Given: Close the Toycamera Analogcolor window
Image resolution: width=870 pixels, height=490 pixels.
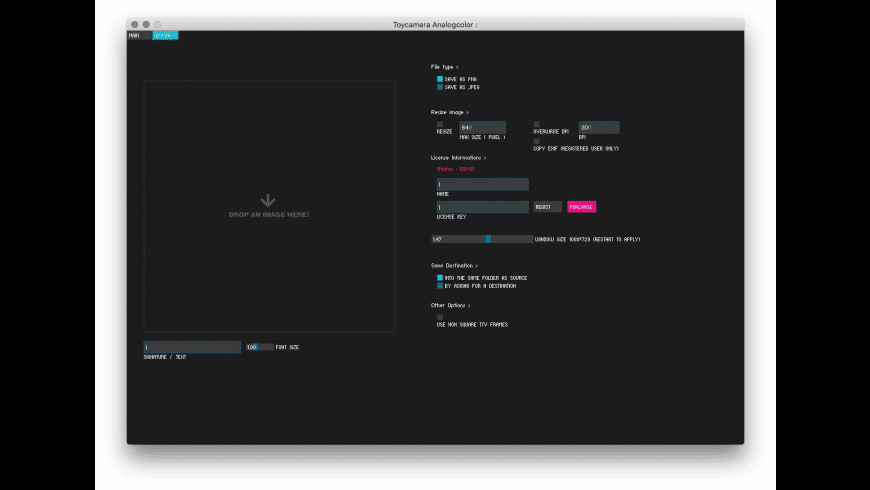Looking at the screenshot, I should tap(134, 24).
